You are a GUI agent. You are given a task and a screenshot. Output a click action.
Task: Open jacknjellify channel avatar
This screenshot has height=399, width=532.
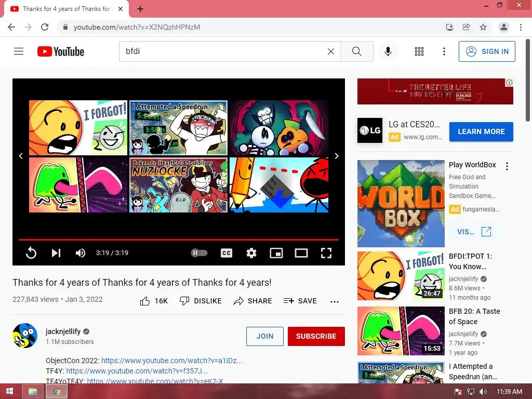[x=25, y=336]
